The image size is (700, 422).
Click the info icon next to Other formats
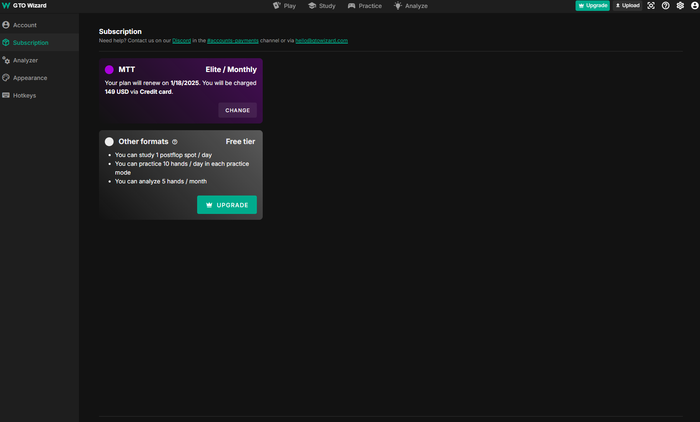click(x=175, y=142)
